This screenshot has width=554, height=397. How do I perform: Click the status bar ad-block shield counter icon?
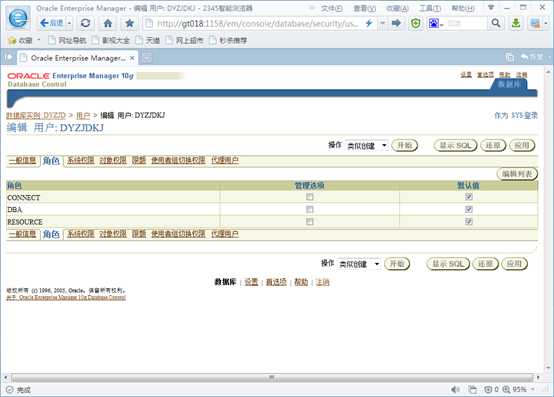tap(491, 390)
